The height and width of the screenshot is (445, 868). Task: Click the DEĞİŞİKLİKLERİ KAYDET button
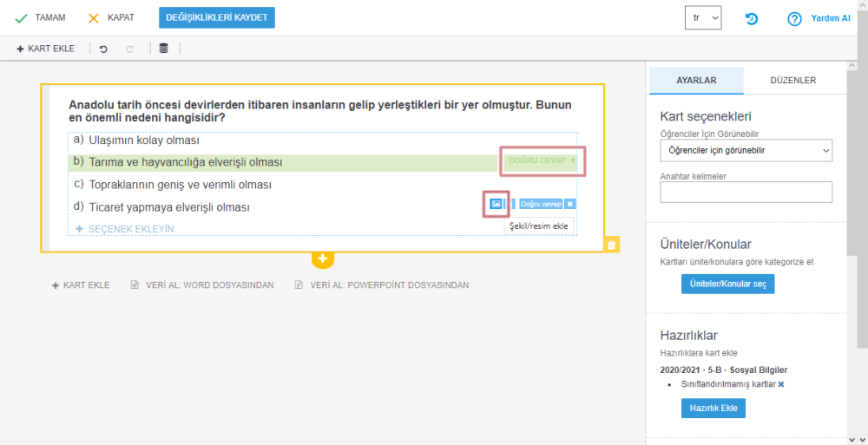[216, 17]
